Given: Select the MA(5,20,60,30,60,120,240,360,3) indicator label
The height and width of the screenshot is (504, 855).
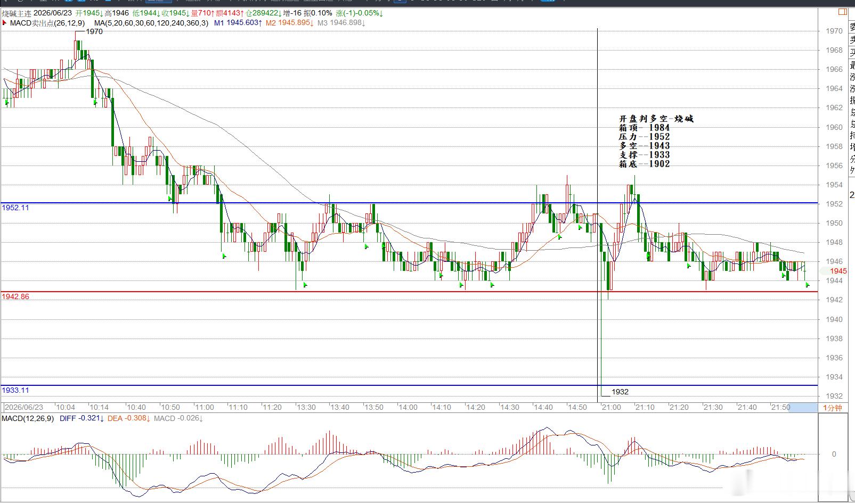Looking at the screenshot, I should click(151, 23).
